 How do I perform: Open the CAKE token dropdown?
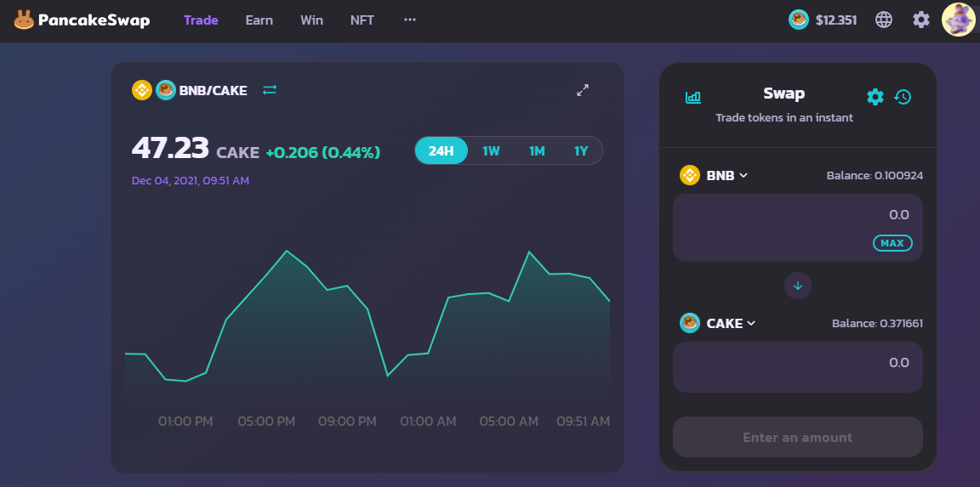pos(731,324)
